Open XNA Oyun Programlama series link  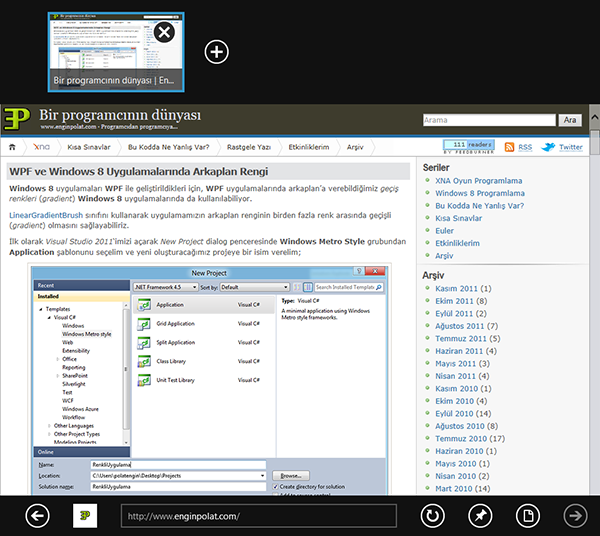coord(478,181)
